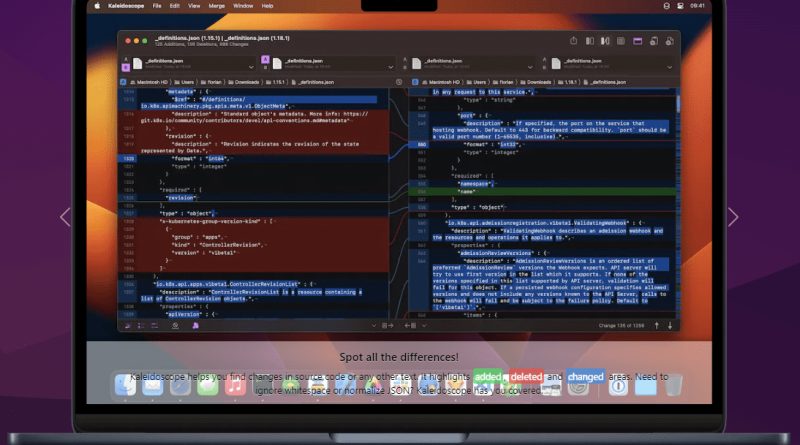Click the purple A badge on second tab
This screenshot has width=800, height=445.
[x=265, y=60]
